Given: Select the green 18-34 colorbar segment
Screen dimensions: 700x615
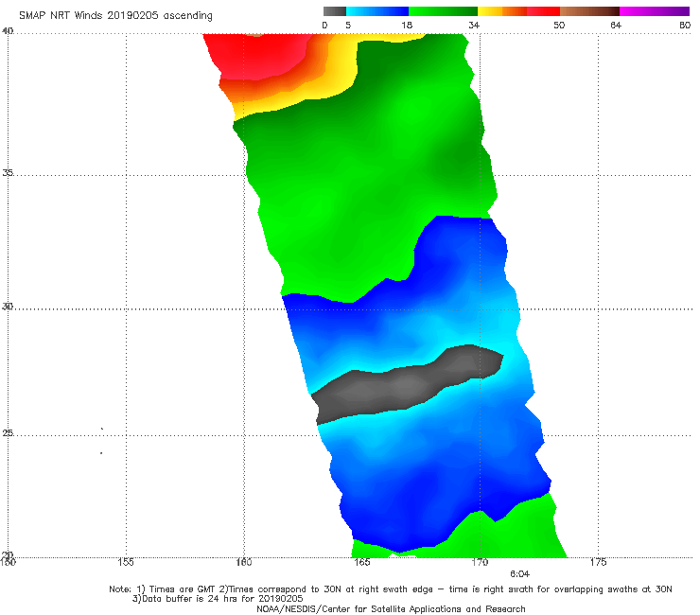Looking at the screenshot, I should coord(443,11).
